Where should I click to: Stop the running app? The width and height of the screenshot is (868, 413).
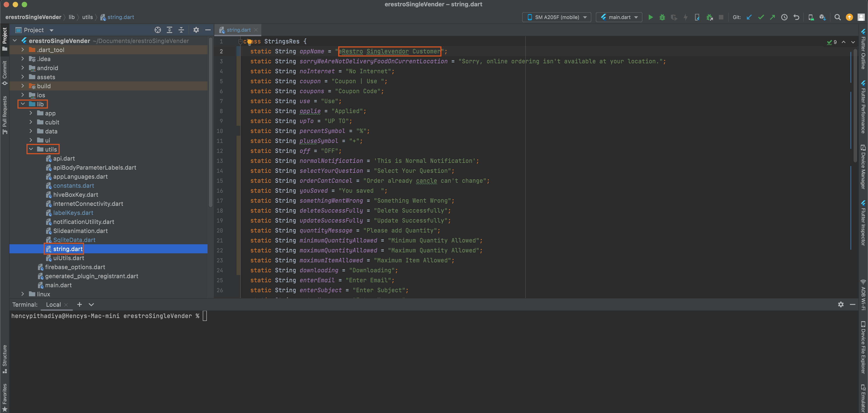pos(721,17)
